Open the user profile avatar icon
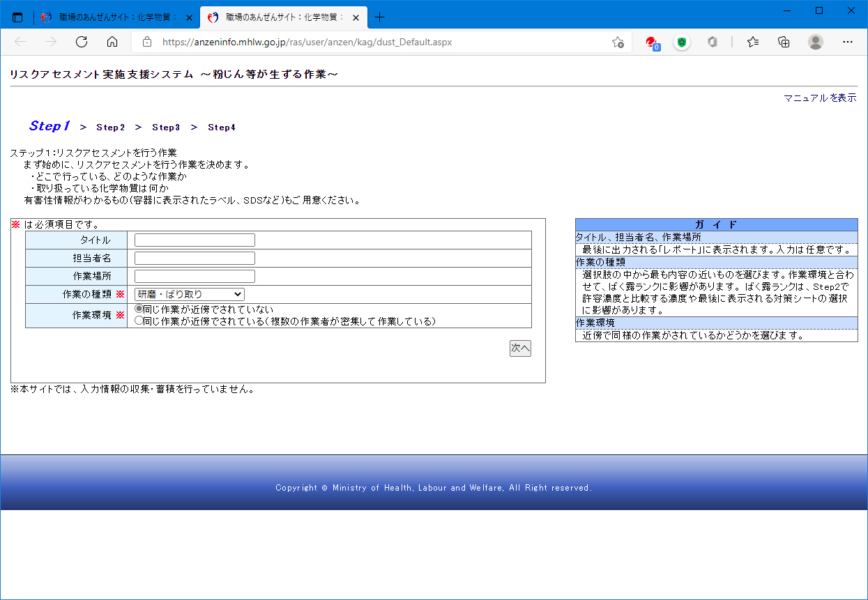This screenshot has width=868, height=600. pyautogui.click(x=815, y=42)
